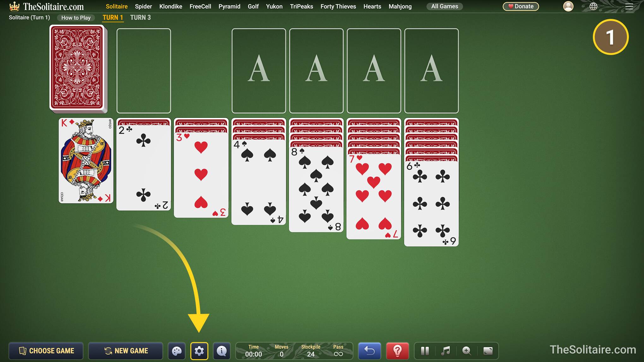
Task: Select the 2 of Clubs card
Action: coord(144,167)
